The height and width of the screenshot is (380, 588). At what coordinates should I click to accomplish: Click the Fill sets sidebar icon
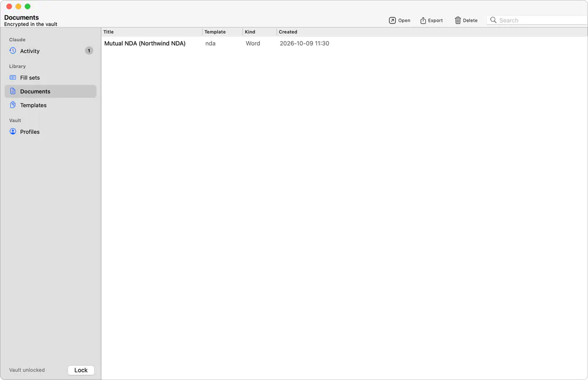(x=13, y=78)
